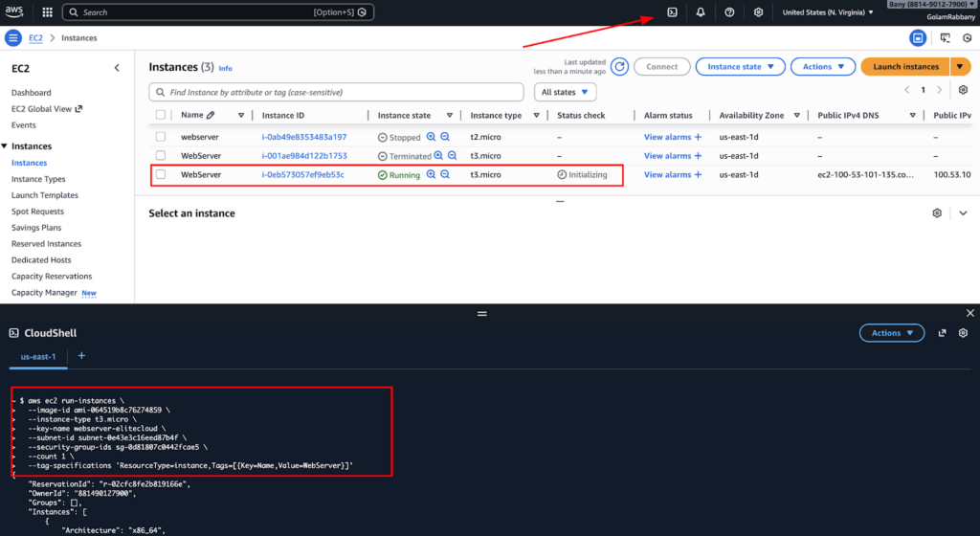The image size is (980, 536).
Task: Select the terminated WebServer instance checkbox
Action: point(161,156)
